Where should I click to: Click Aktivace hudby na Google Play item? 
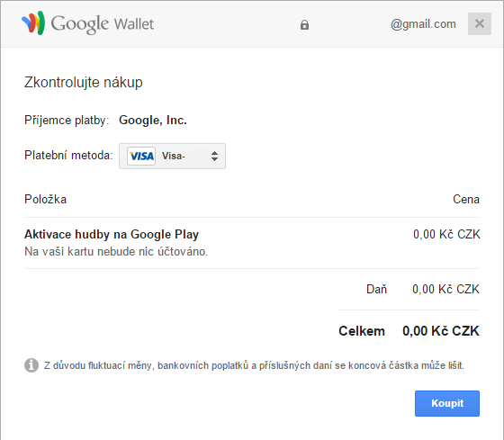click(112, 235)
